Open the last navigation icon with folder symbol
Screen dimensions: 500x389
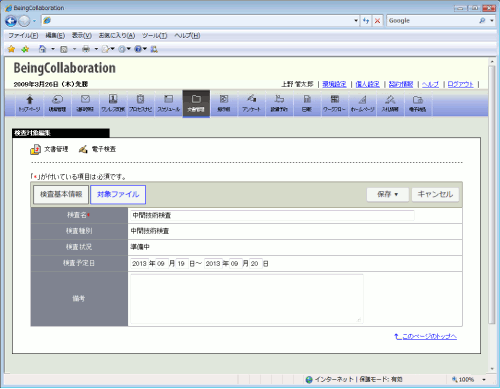[418, 104]
